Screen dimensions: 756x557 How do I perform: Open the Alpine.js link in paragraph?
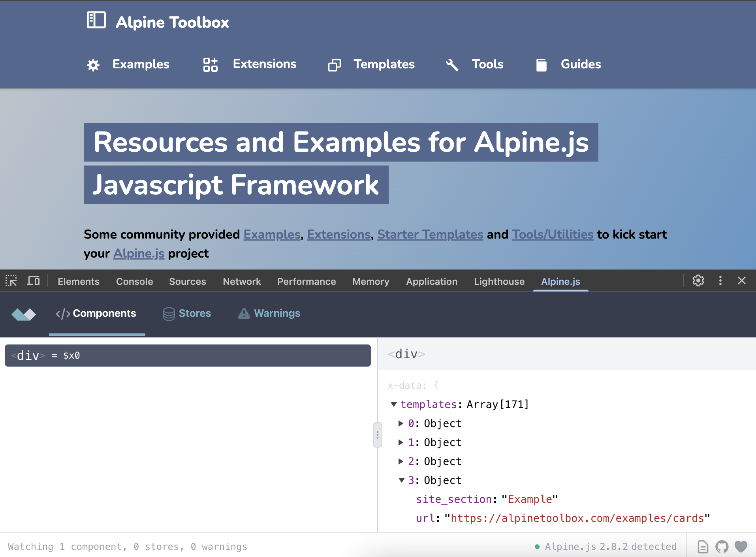tap(139, 253)
